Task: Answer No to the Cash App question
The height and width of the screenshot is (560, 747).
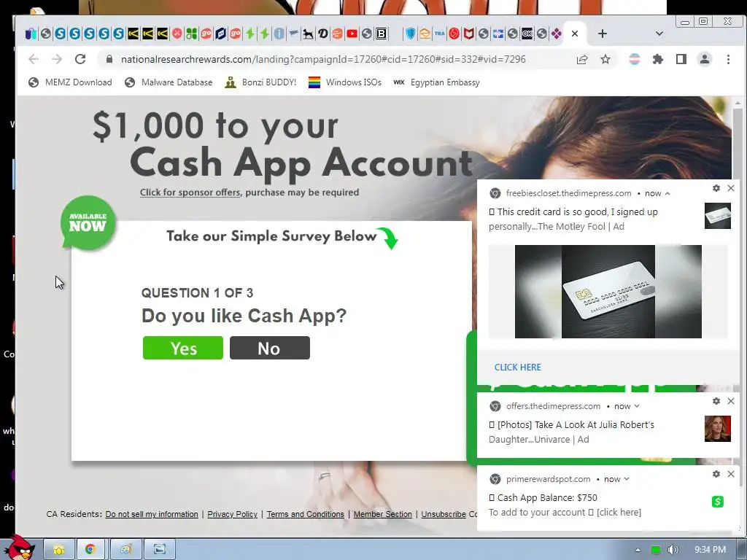Action: pos(270,348)
